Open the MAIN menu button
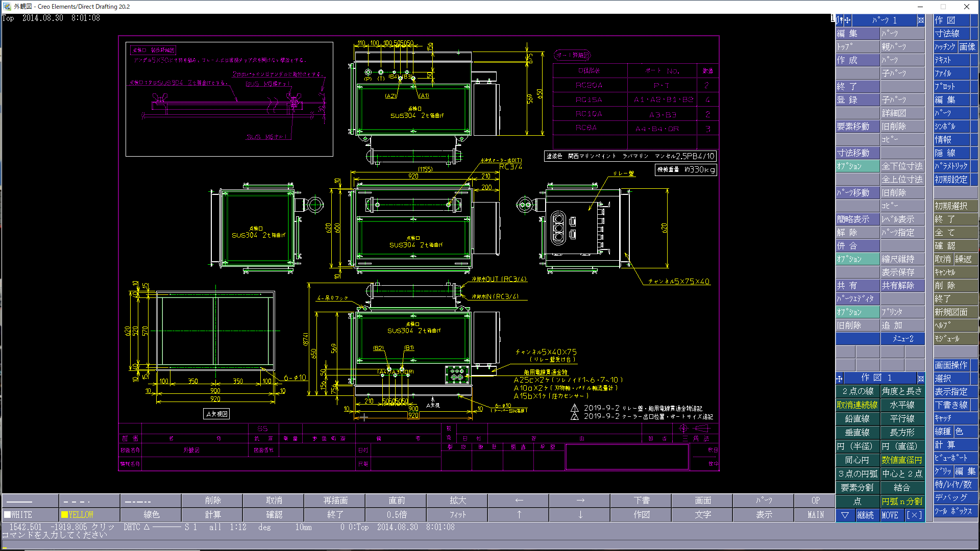 pyautogui.click(x=815, y=515)
